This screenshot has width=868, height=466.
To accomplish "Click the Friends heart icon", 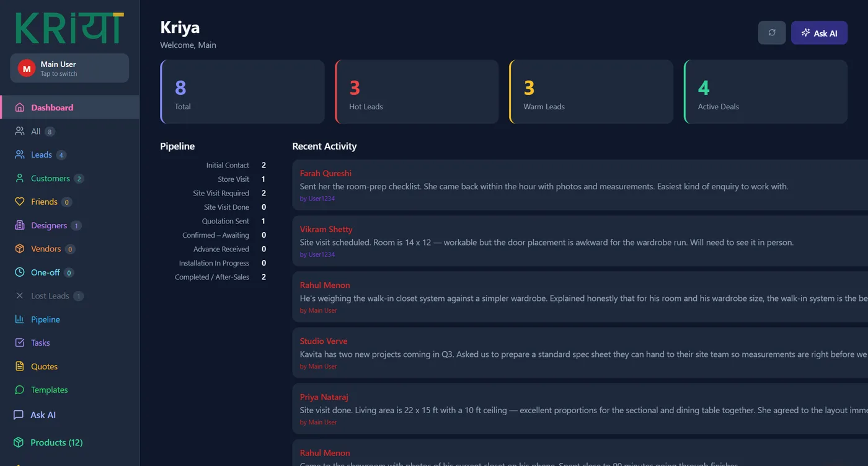I will point(19,202).
